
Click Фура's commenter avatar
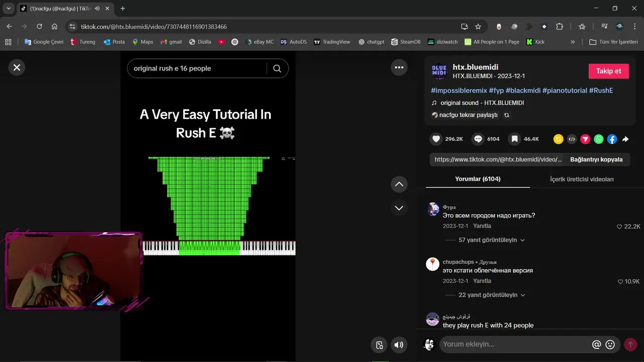tap(433, 209)
